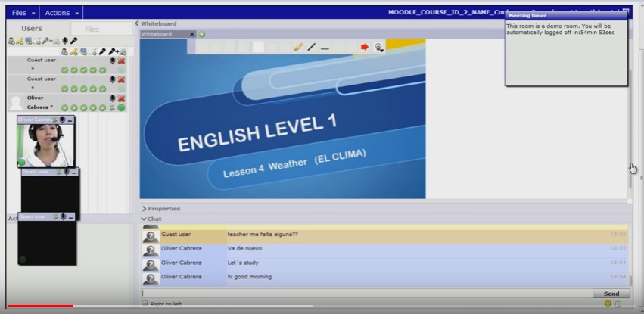Close the Whiteboard tab
This screenshot has height=314, width=644.
(x=192, y=34)
